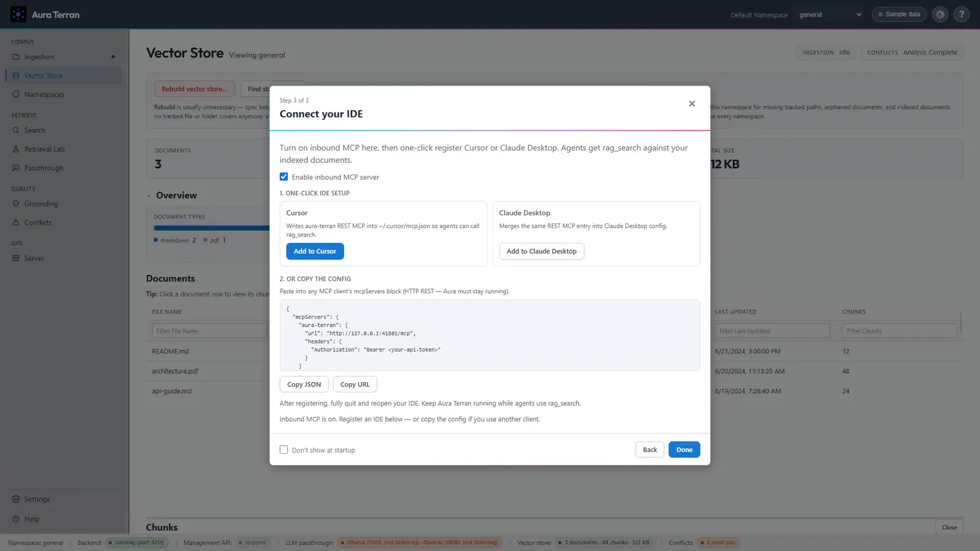Focus the Filter Chunks field

click(x=899, y=331)
